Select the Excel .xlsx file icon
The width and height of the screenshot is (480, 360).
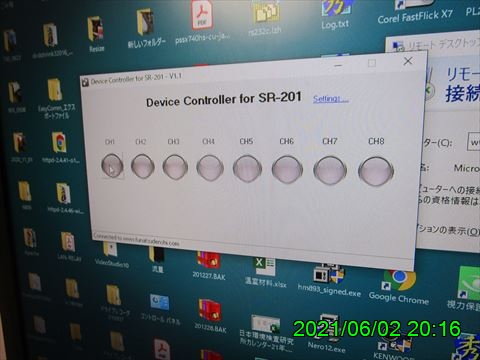pos(266,273)
